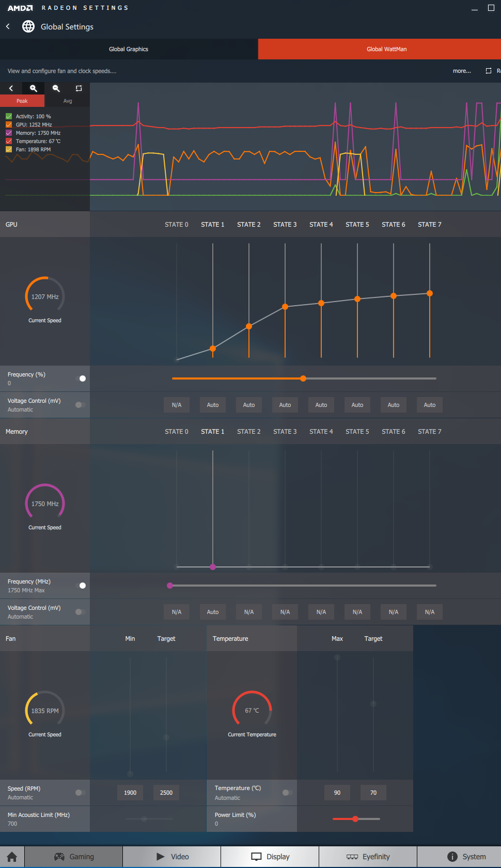Click Memory STATE 1 column header
The height and width of the screenshot is (868, 501).
tap(213, 432)
